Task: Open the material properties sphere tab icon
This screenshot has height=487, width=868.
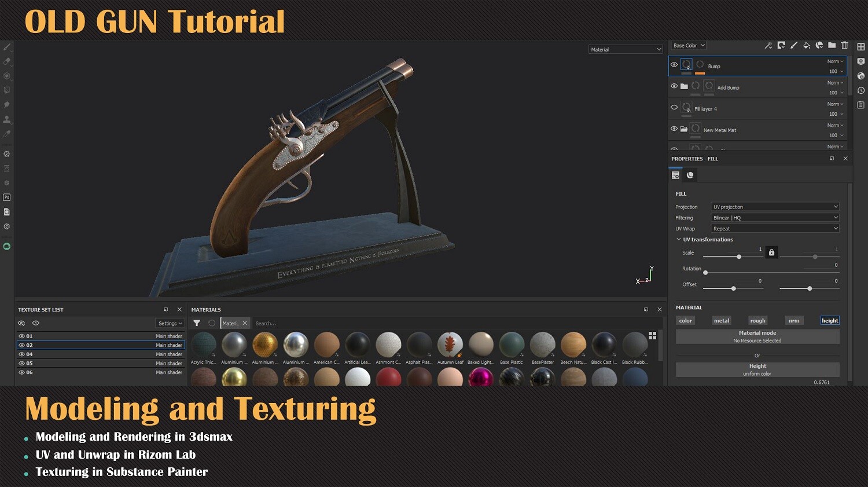Action: point(690,175)
